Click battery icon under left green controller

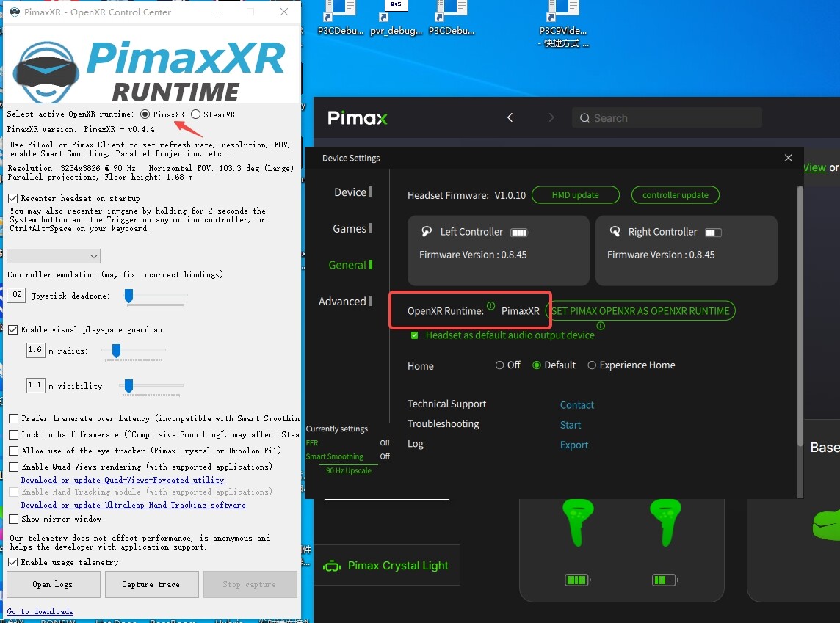click(577, 580)
